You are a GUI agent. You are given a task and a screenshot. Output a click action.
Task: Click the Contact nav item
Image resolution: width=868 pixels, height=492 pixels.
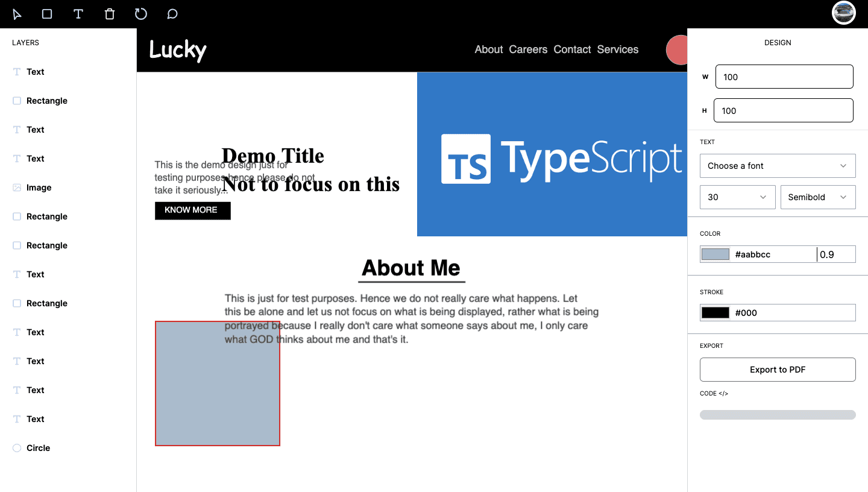pyautogui.click(x=572, y=49)
